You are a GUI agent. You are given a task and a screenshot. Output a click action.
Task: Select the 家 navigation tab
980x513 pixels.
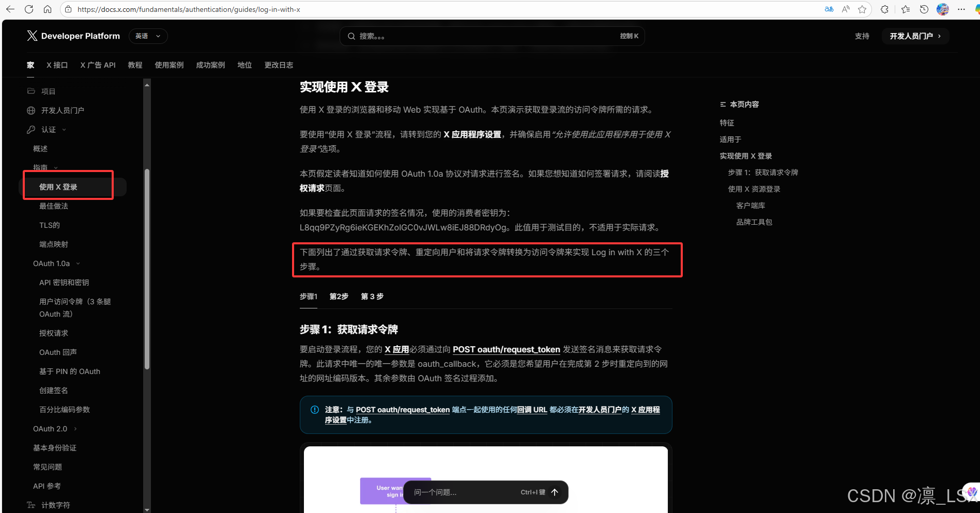coord(30,65)
